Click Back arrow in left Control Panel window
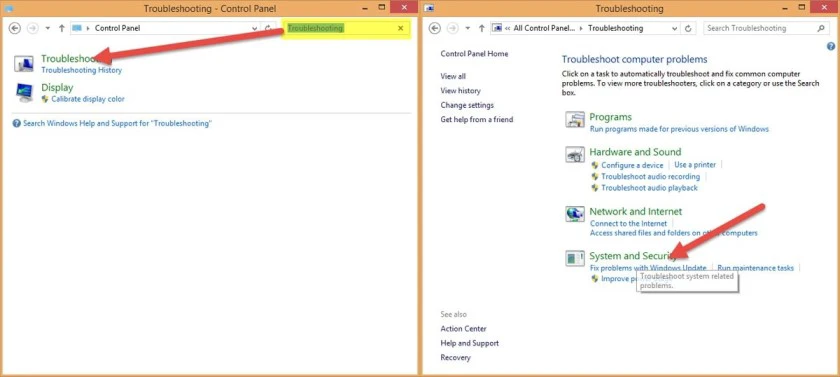The width and height of the screenshot is (840, 377). [15, 28]
